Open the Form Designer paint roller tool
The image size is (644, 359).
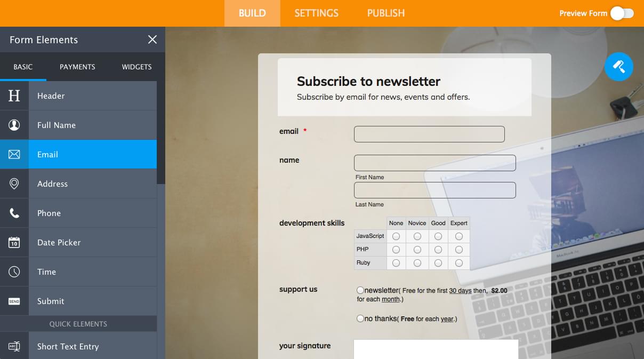tap(618, 67)
